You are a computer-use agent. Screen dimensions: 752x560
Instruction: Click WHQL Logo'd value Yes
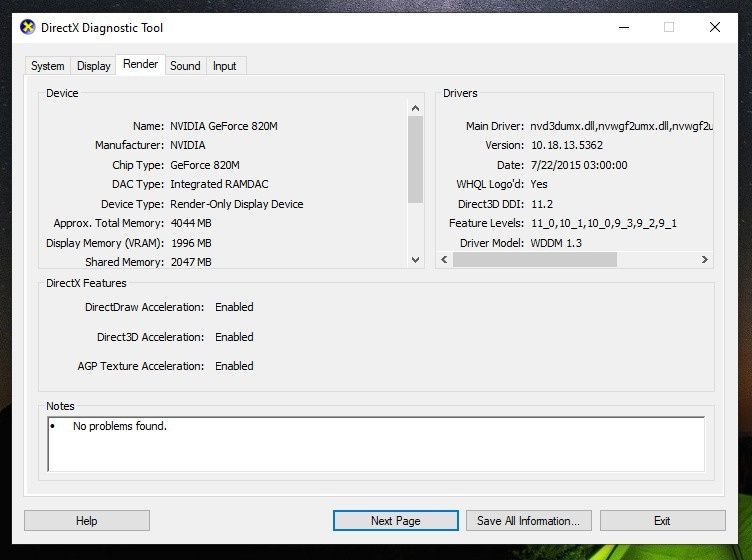(539, 184)
